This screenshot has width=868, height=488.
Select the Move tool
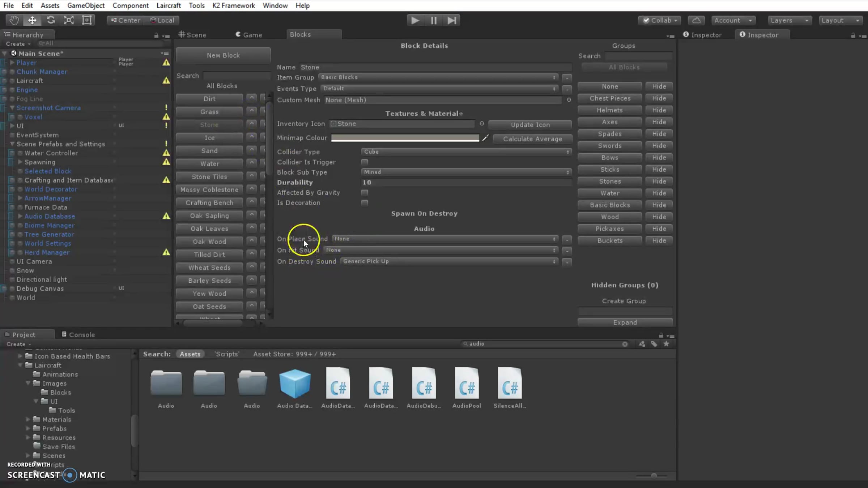click(32, 20)
